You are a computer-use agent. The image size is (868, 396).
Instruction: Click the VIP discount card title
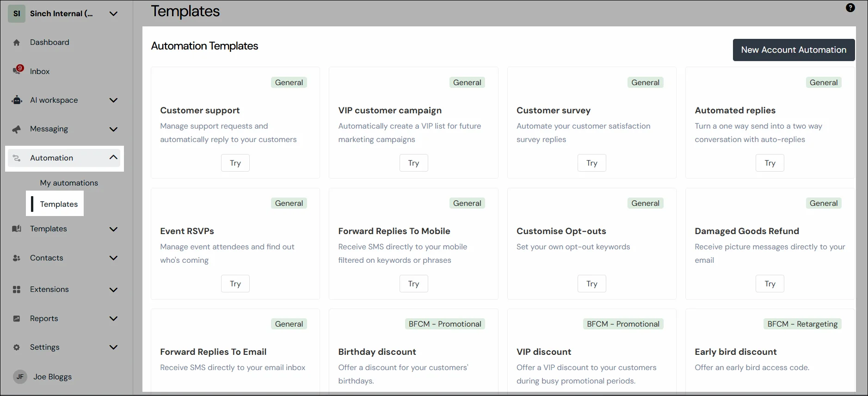(x=544, y=352)
